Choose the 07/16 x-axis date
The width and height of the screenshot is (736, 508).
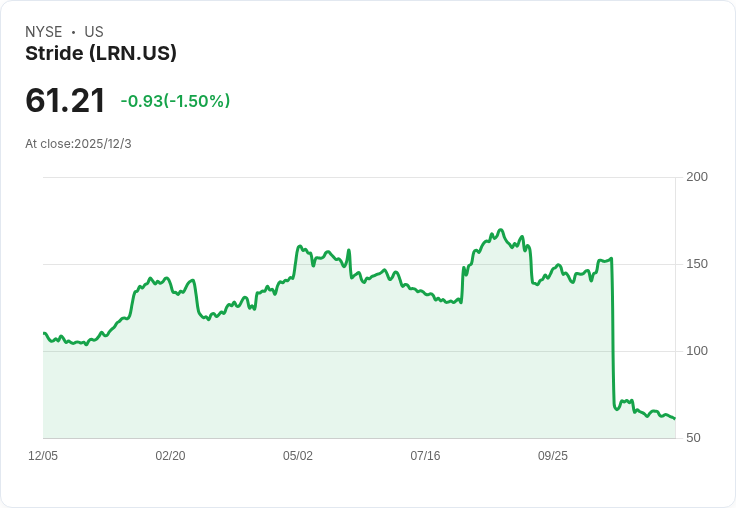pyautogui.click(x=425, y=456)
